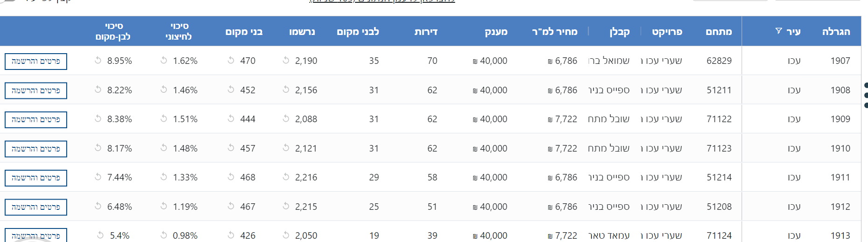Open the three-dot menu at right edge
This screenshot has height=242, width=868.
(866, 95)
